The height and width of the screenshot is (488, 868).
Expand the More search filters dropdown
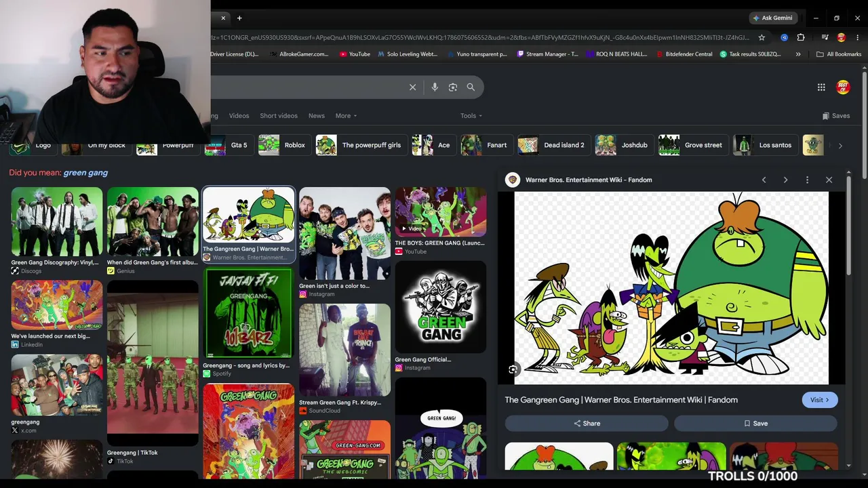coord(346,116)
